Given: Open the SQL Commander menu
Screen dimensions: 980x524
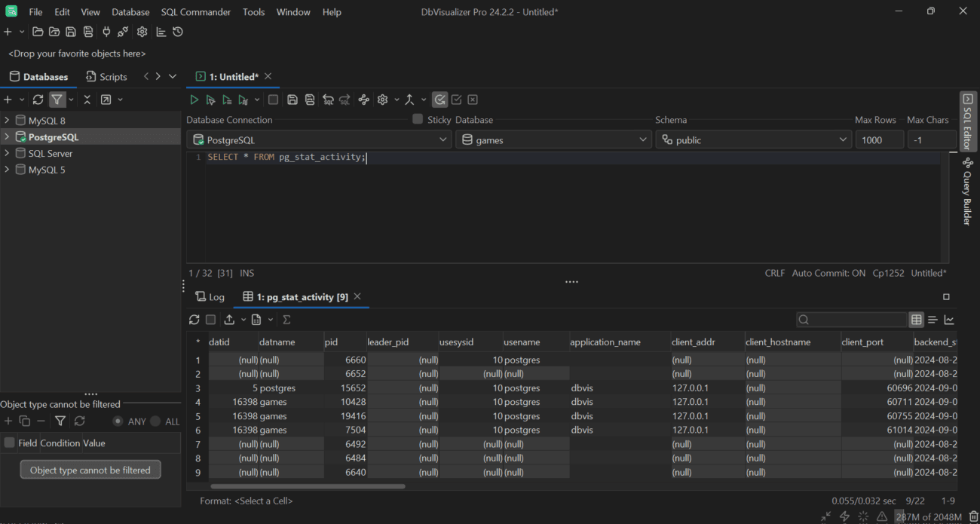Looking at the screenshot, I should [197, 12].
